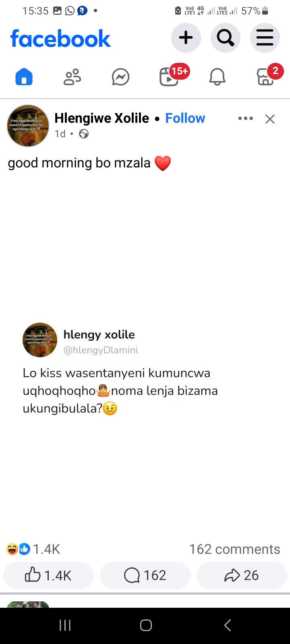Hide the post with X button

click(x=270, y=119)
